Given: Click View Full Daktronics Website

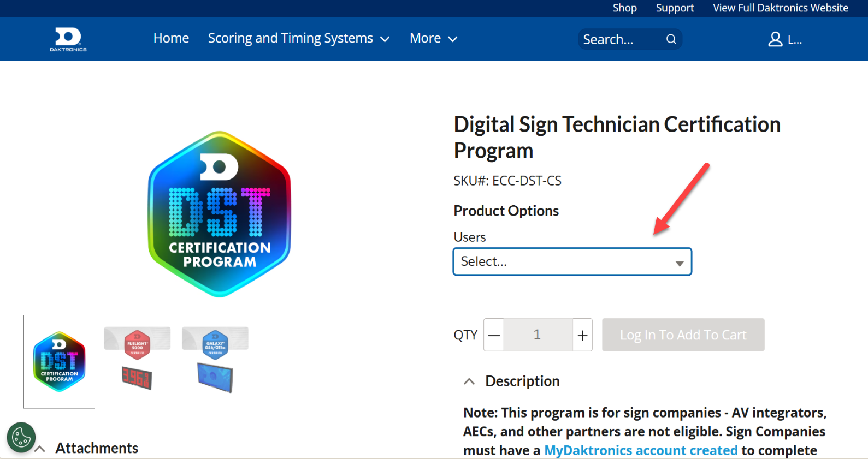Looking at the screenshot, I should [x=780, y=8].
